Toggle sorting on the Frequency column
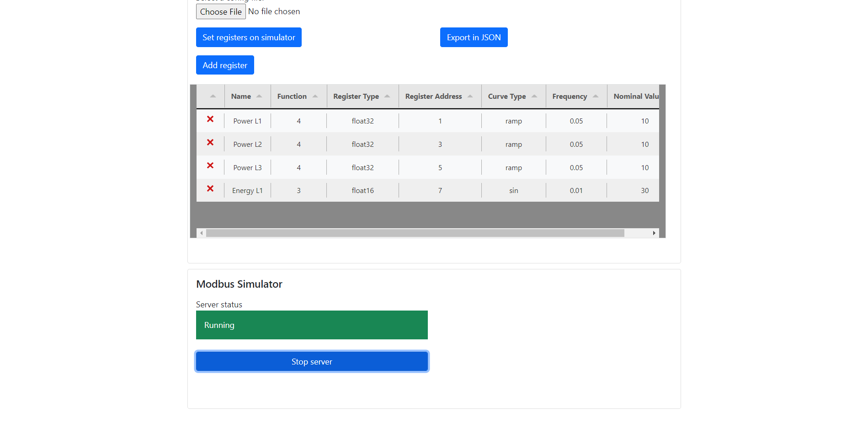 (x=596, y=96)
